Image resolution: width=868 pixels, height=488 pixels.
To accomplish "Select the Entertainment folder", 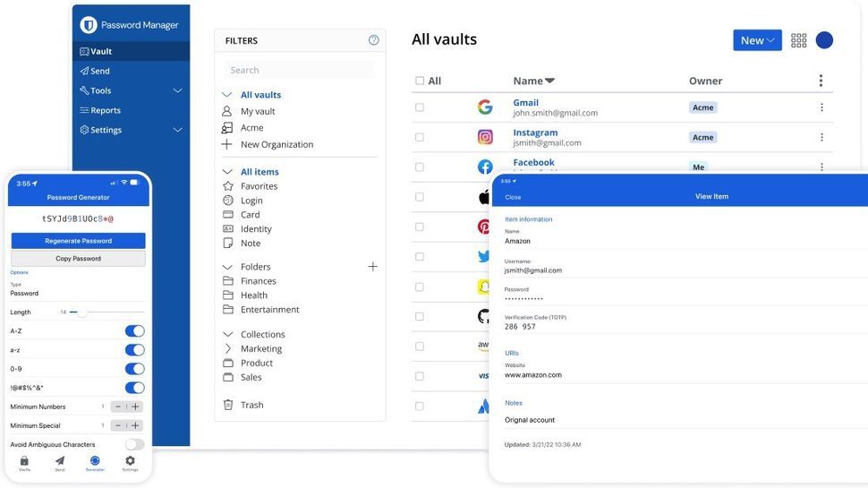I will pyautogui.click(x=269, y=310).
